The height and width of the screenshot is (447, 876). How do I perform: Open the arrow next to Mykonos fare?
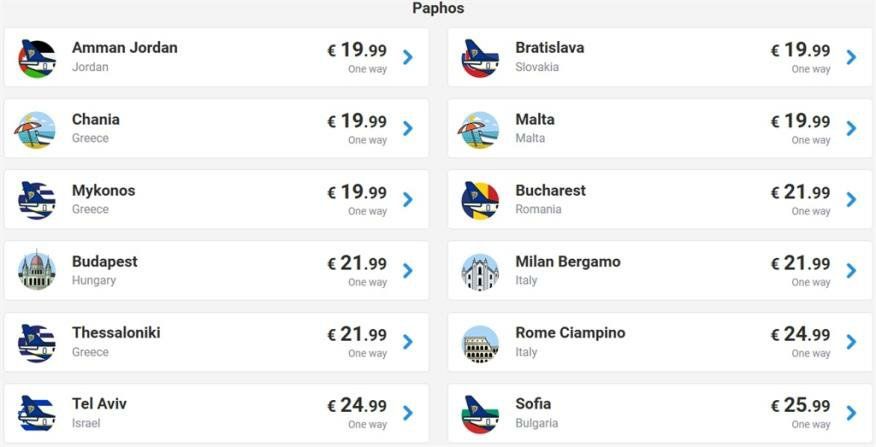click(408, 200)
